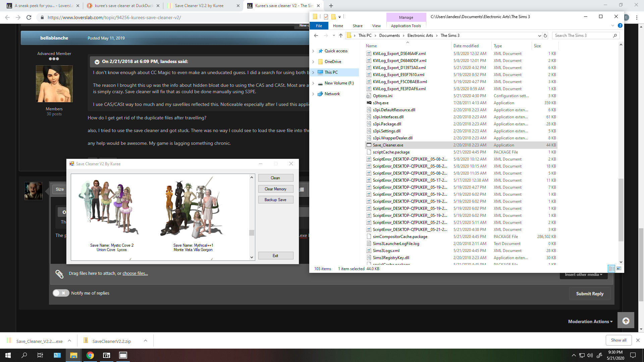Open the Application Tools tab
The width and height of the screenshot is (644, 362).
pyautogui.click(x=406, y=26)
